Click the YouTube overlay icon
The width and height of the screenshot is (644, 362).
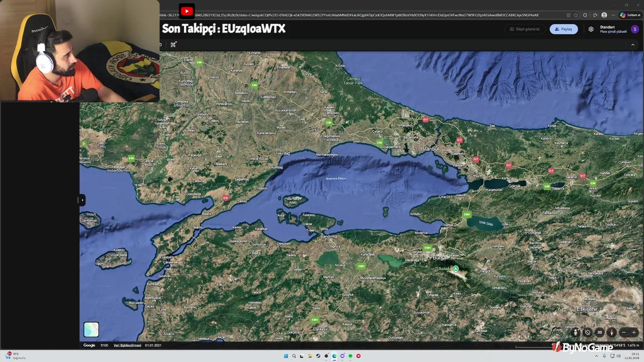click(x=187, y=11)
